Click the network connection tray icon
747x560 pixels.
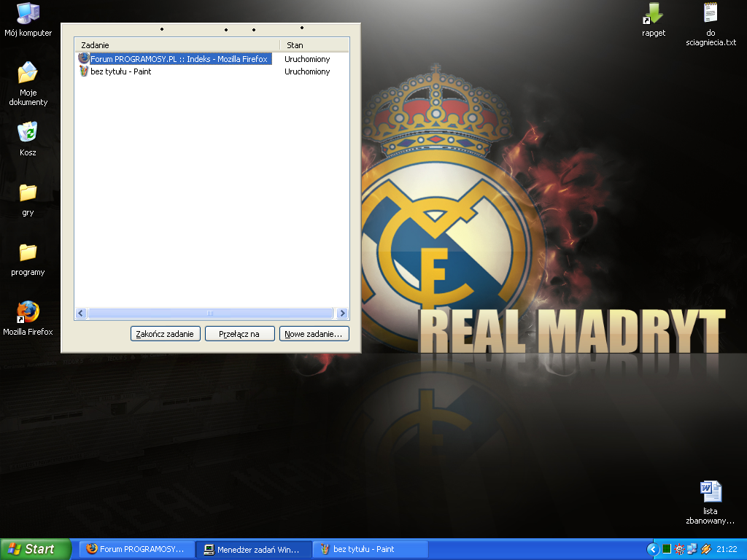click(692, 549)
